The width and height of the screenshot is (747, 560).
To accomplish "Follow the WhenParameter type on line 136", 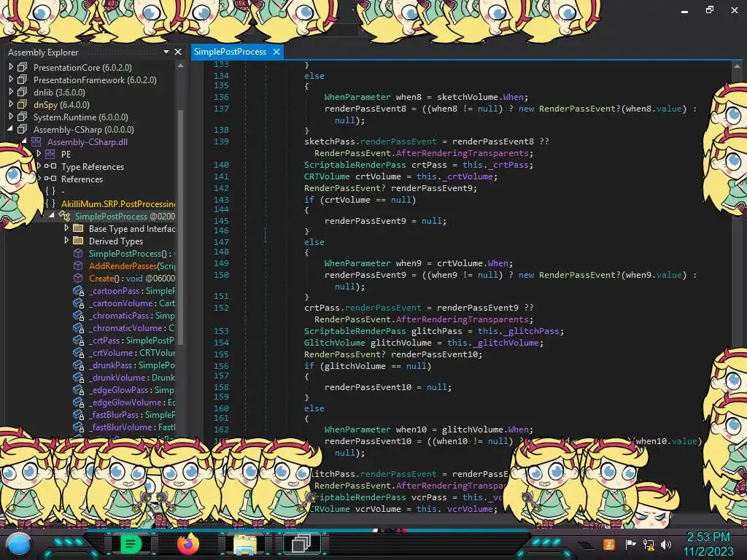I will [x=357, y=97].
